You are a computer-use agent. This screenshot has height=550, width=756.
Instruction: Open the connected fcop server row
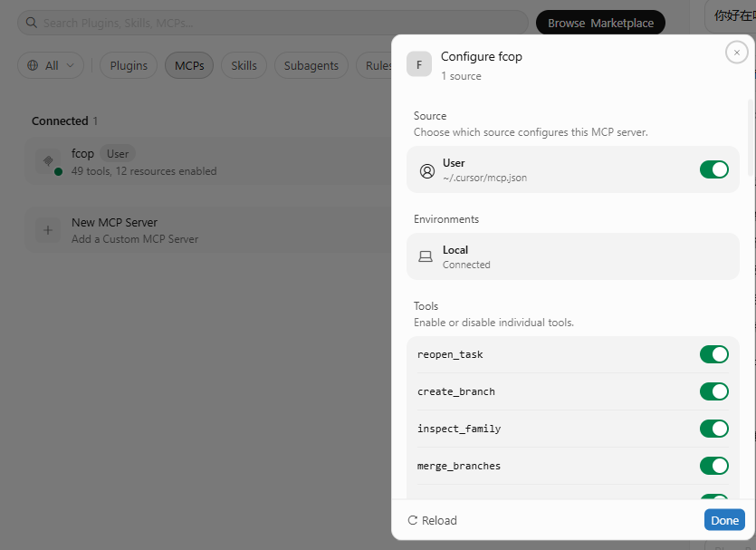(x=208, y=161)
